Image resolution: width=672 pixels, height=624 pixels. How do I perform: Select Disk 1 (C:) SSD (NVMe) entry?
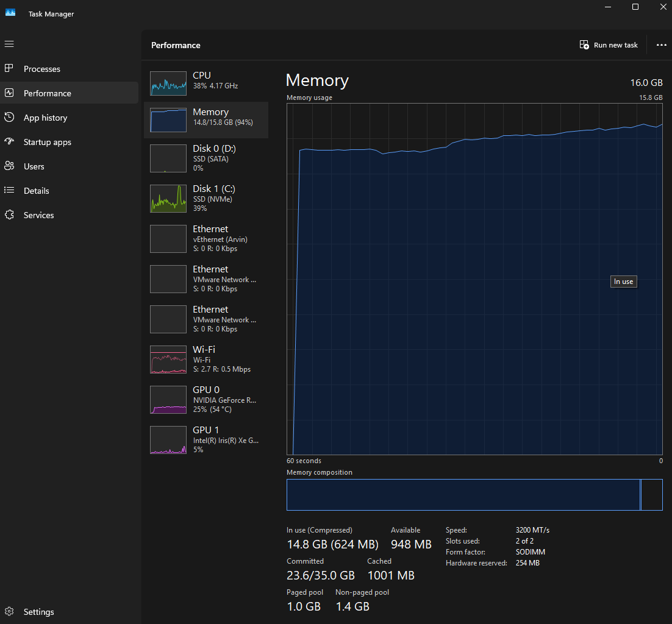tap(206, 198)
